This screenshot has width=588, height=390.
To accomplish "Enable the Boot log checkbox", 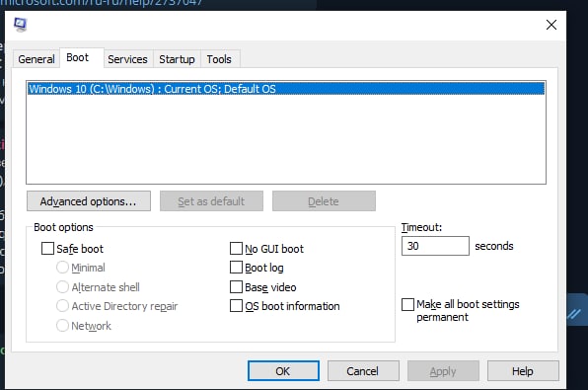I will 236,268.
